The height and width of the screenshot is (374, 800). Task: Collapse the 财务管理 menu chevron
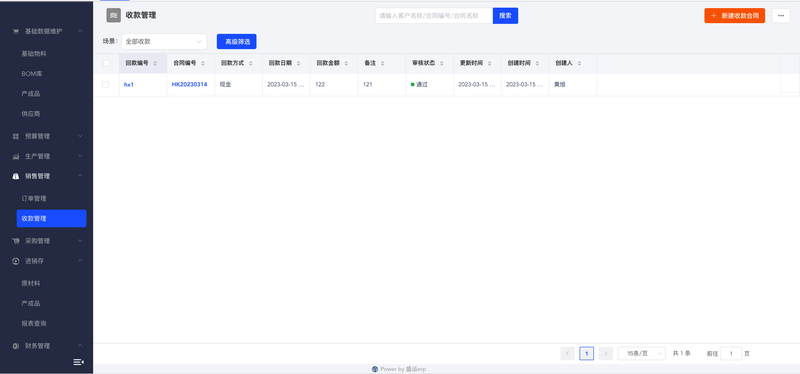tap(80, 346)
